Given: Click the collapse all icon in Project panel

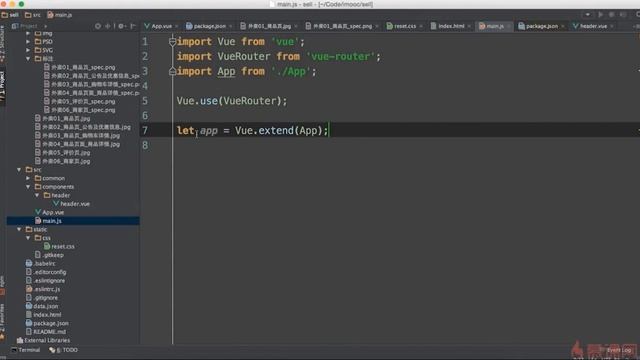Looking at the screenshot, I should (108, 26).
